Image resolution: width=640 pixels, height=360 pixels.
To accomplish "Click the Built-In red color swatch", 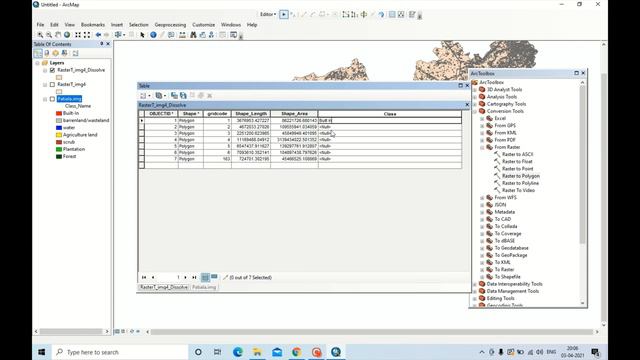I will pyautogui.click(x=59, y=113).
